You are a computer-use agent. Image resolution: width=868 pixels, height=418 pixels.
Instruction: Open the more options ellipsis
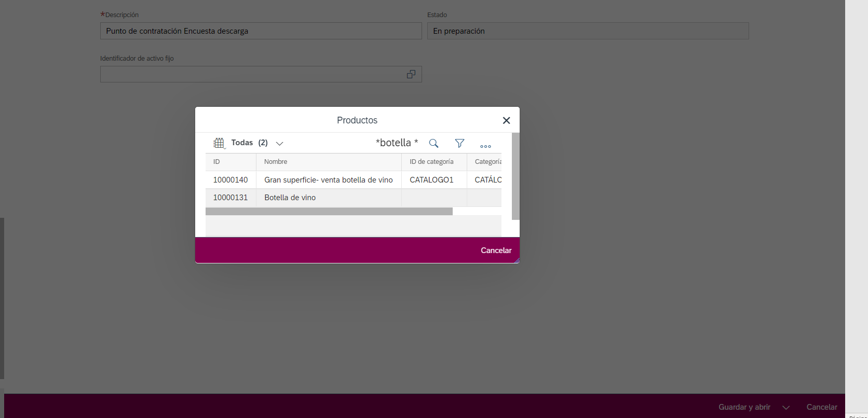(485, 146)
